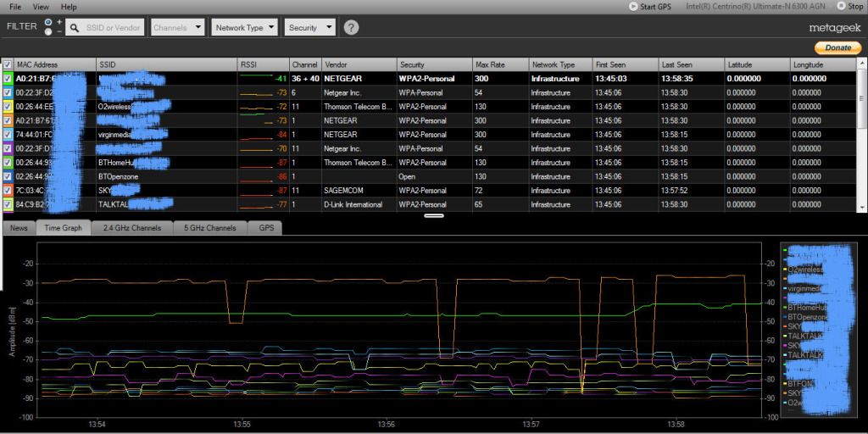Toggle the select-all checkbox in table header
The image size is (868, 434).
7,64
